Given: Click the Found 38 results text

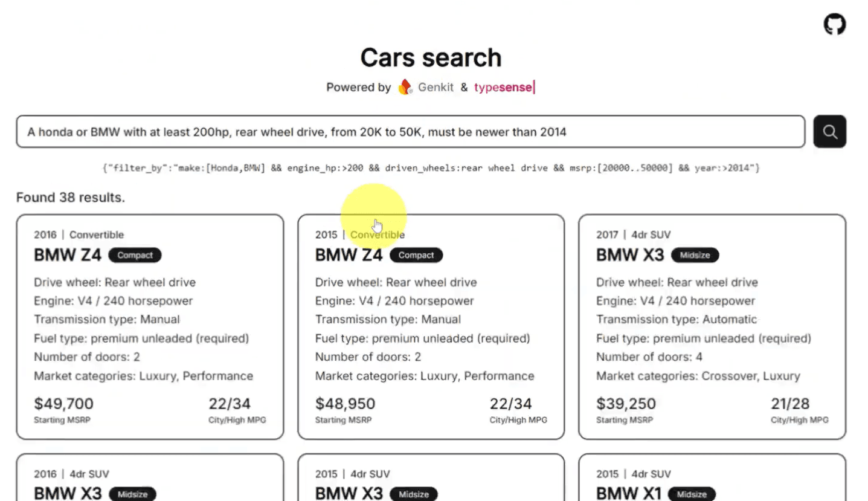Looking at the screenshot, I should (x=70, y=197).
